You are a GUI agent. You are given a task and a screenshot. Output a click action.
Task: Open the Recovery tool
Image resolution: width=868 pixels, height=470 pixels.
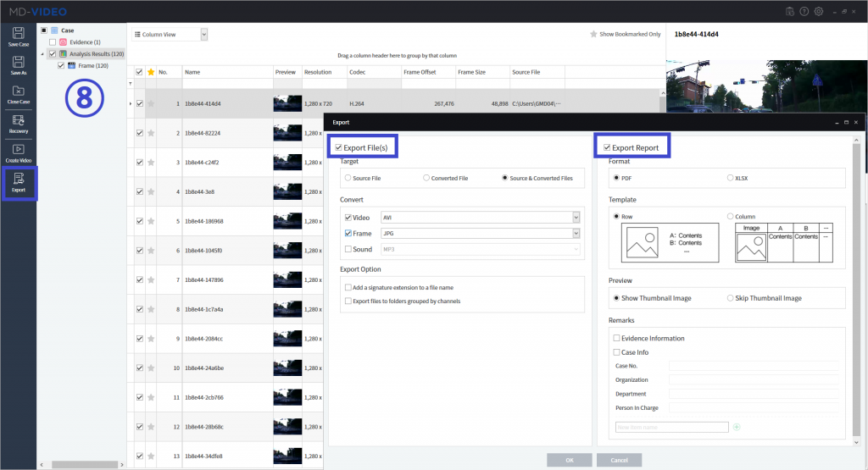point(18,124)
